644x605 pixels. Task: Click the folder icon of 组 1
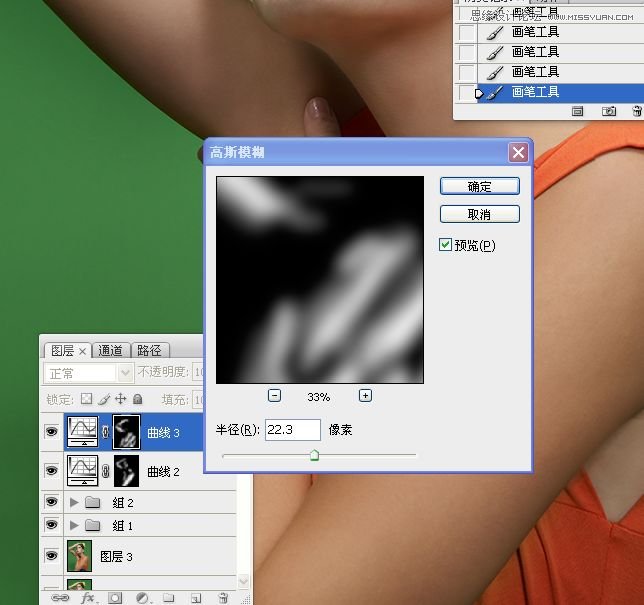93,525
